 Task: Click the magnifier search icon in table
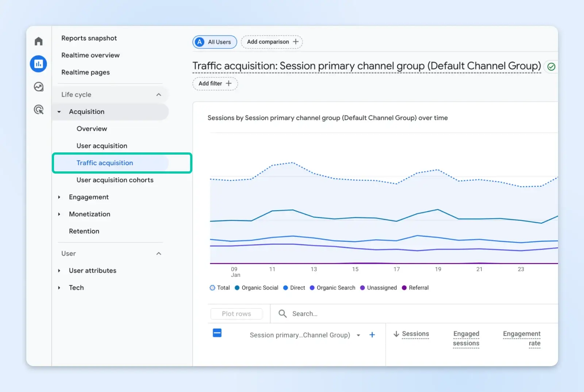click(x=282, y=314)
